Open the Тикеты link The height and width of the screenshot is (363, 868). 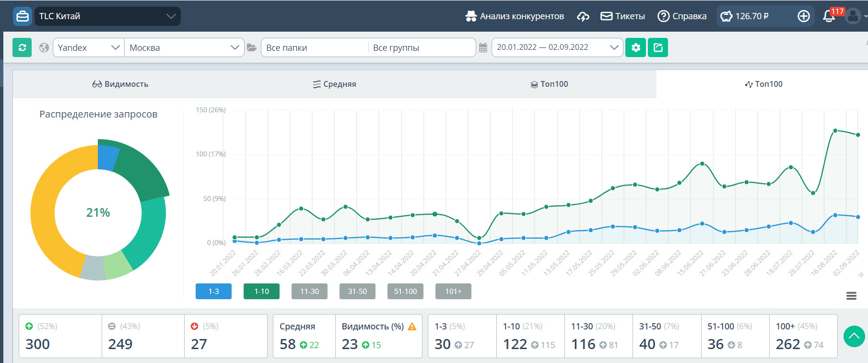pyautogui.click(x=623, y=16)
